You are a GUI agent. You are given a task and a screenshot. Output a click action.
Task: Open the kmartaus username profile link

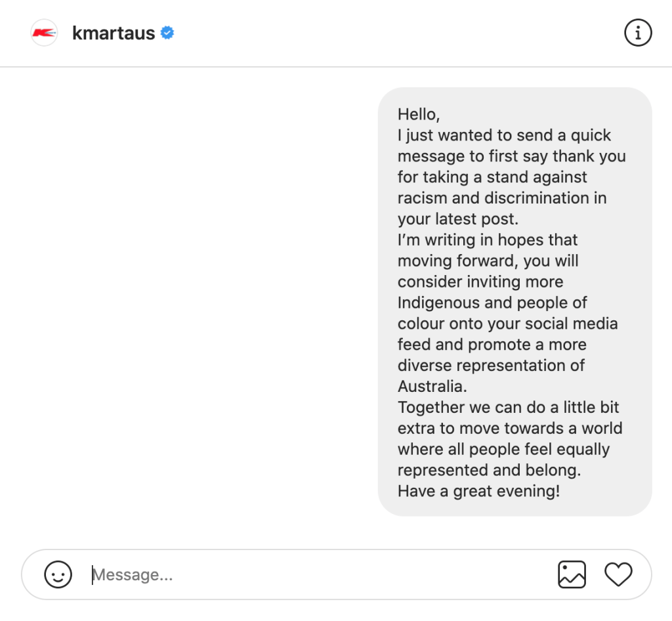[x=114, y=33]
